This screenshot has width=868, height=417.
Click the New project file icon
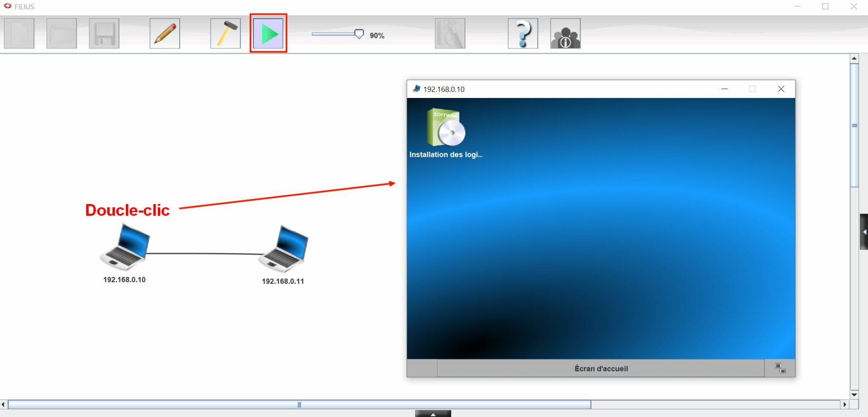click(19, 34)
